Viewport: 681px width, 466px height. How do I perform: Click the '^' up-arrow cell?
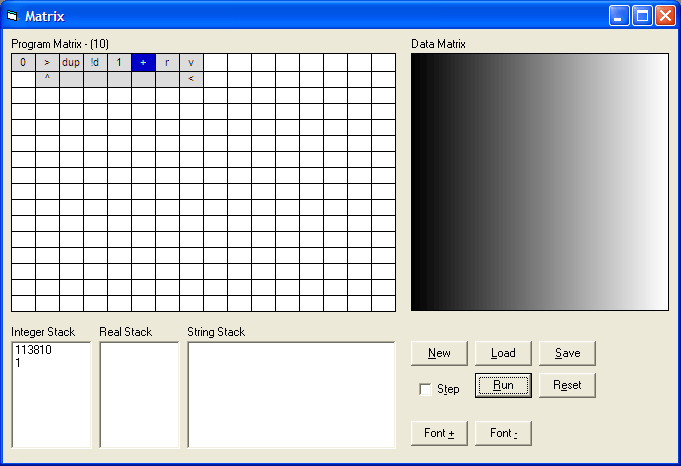47,78
